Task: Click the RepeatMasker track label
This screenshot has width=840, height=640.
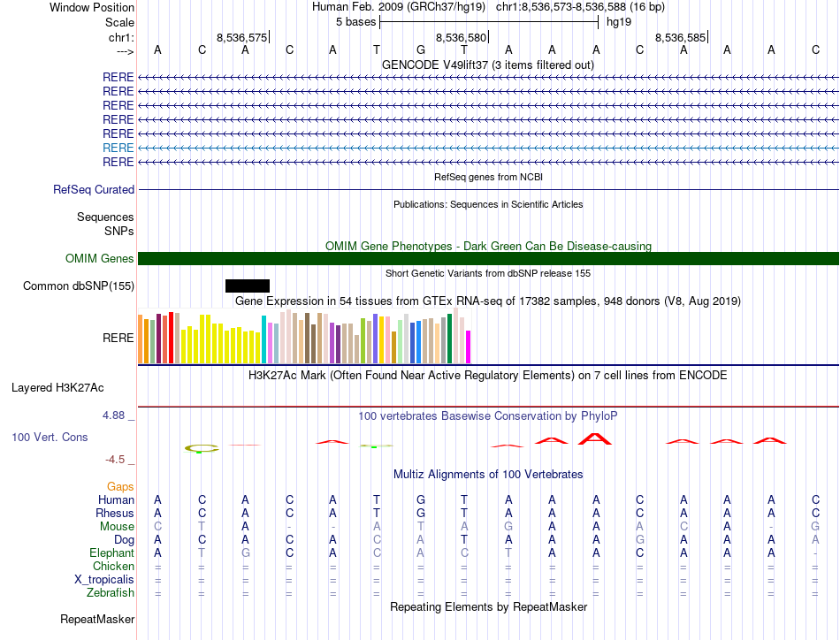Action: [x=97, y=620]
